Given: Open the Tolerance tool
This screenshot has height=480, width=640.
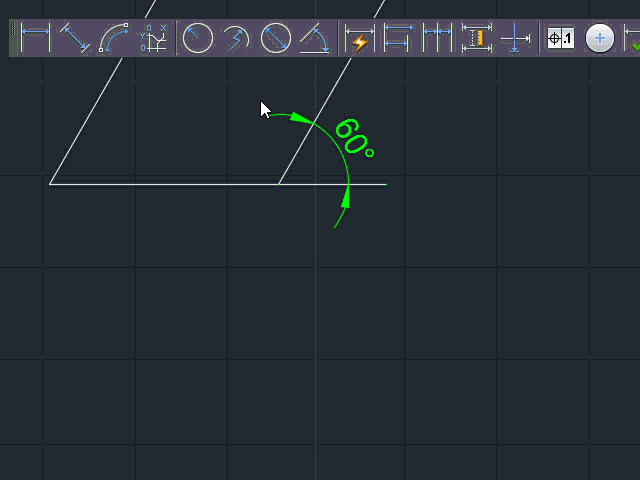Looking at the screenshot, I should [561, 38].
